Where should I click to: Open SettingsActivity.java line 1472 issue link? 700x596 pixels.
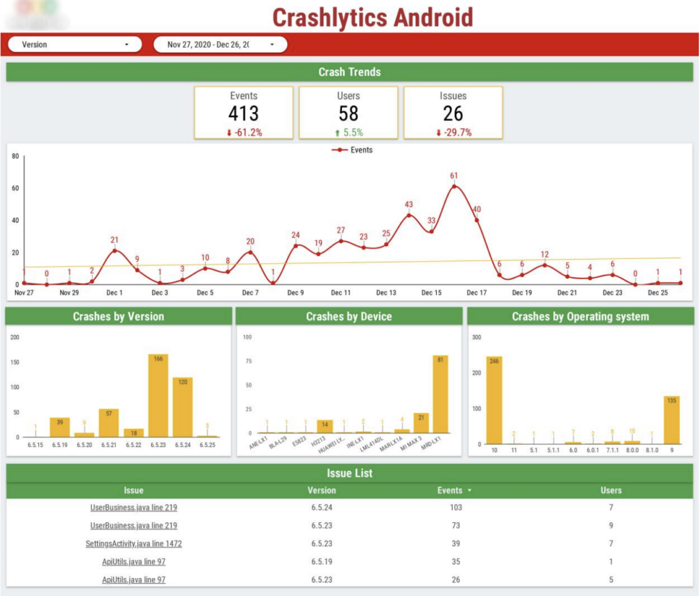pyautogui.click(x=133, y=544)
